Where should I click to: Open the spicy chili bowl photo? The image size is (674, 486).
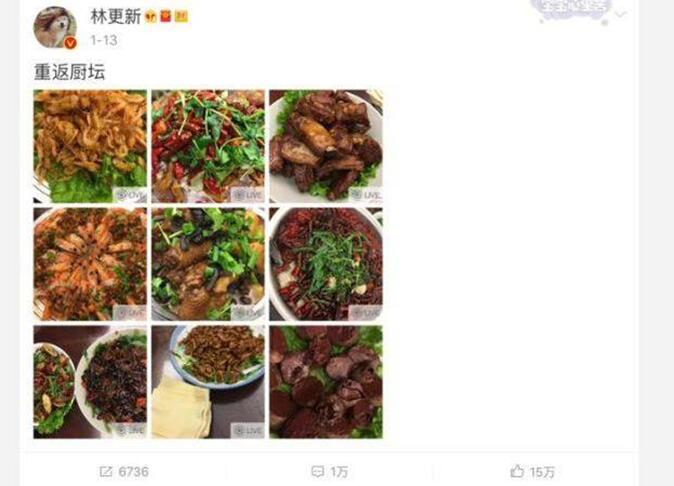(x=326, y=264)
